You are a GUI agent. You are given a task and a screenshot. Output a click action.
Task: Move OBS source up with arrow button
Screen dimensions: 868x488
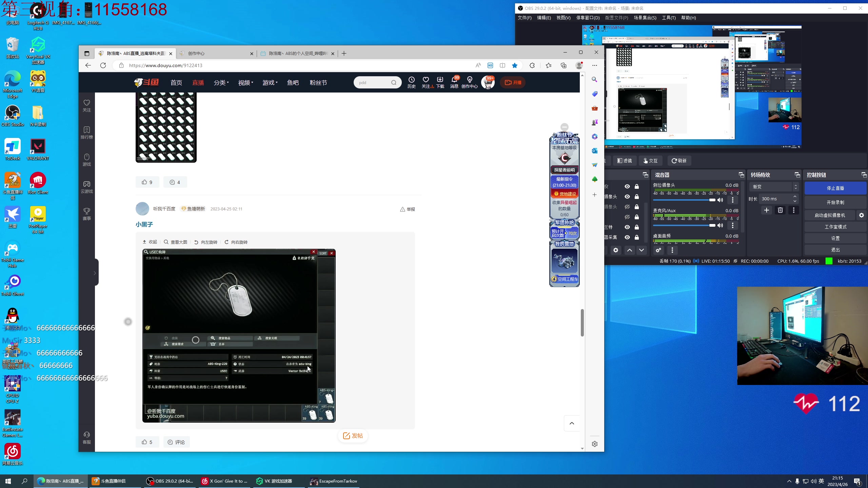[x=629, y=250]
